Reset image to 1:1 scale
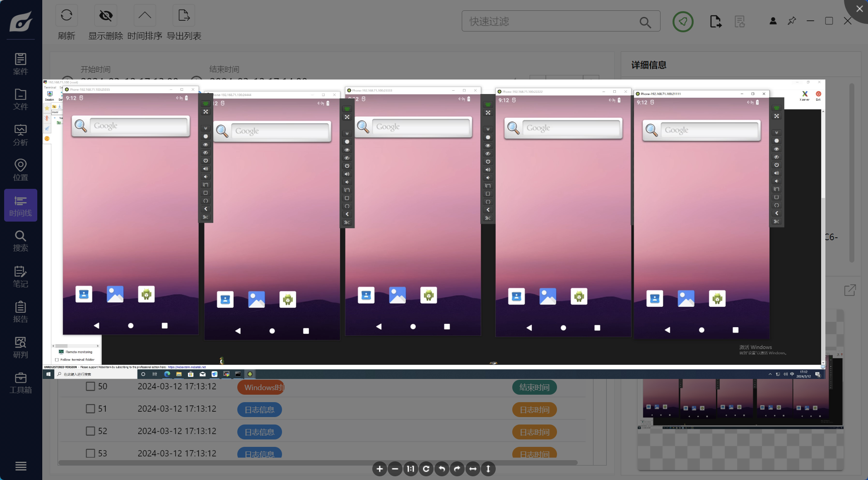868x480 pixels. tap(410, 469)
